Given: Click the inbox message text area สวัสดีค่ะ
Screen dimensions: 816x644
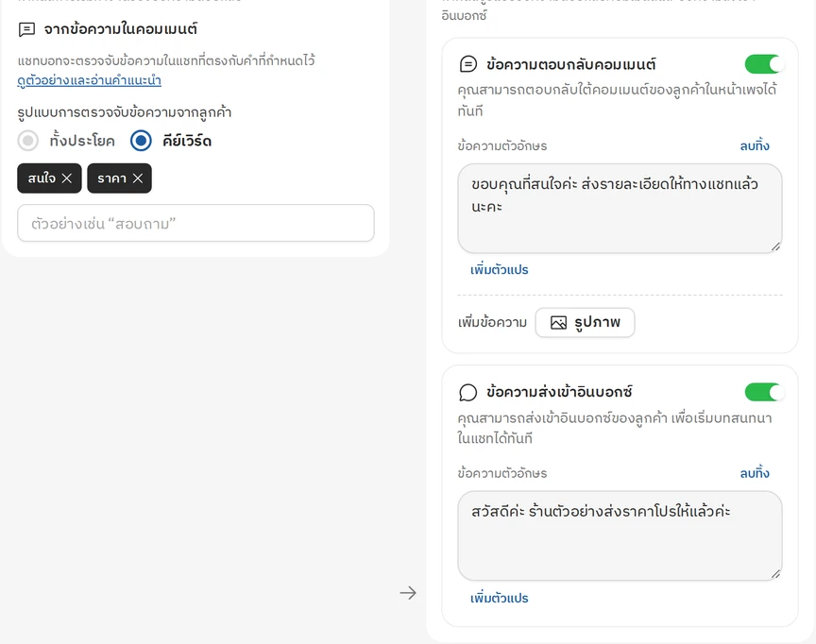Looking at the screenshot, I should tap(620, 535).
